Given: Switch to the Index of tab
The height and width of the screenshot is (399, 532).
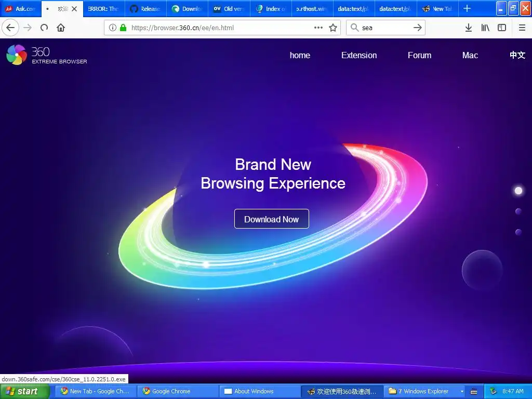Looking at the screenshot, I should tap(271, 9).
